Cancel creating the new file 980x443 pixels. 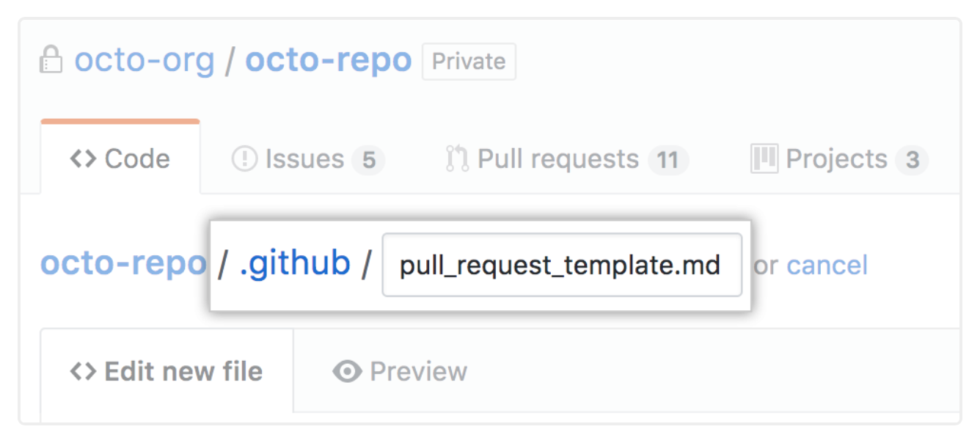tap(827, 265)
